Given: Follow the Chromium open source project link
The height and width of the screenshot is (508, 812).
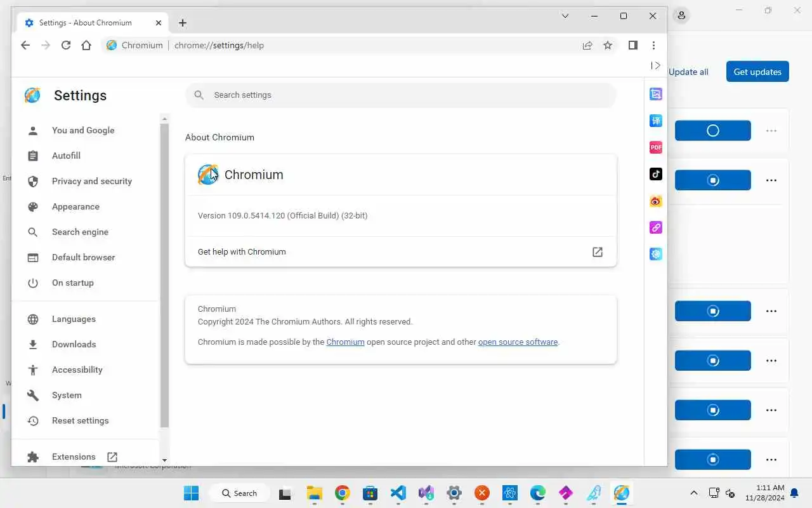Looking at the screenshot, I should (x=345, y=342).
